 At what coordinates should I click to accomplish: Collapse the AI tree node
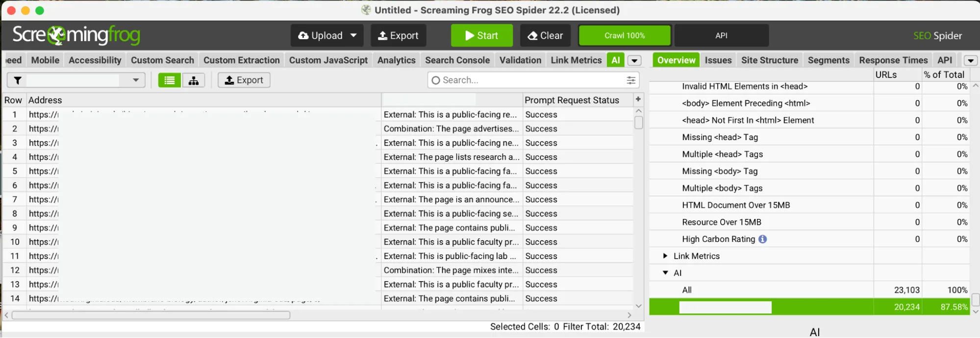pyautogui.click(x=665, y=273)
